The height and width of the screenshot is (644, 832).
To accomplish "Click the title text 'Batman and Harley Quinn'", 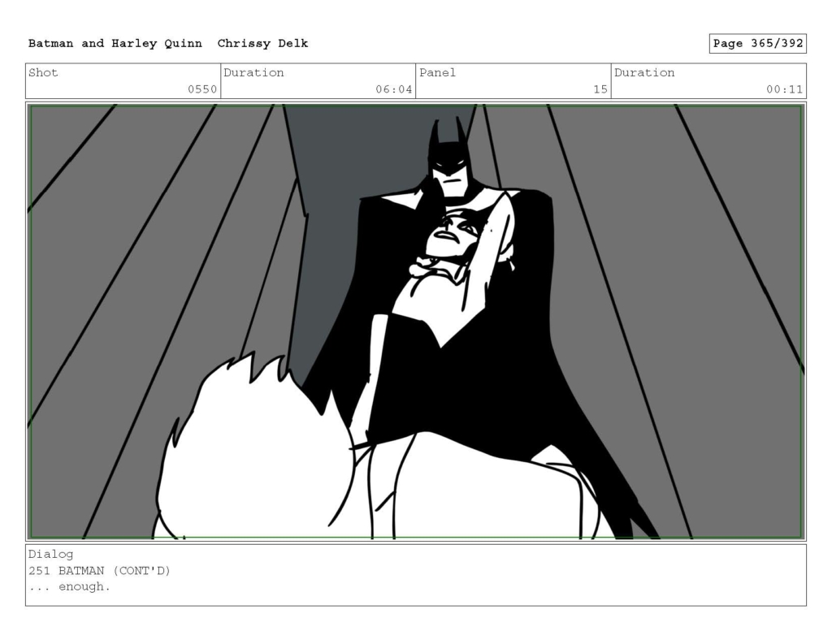I will (x=115, y=44).
